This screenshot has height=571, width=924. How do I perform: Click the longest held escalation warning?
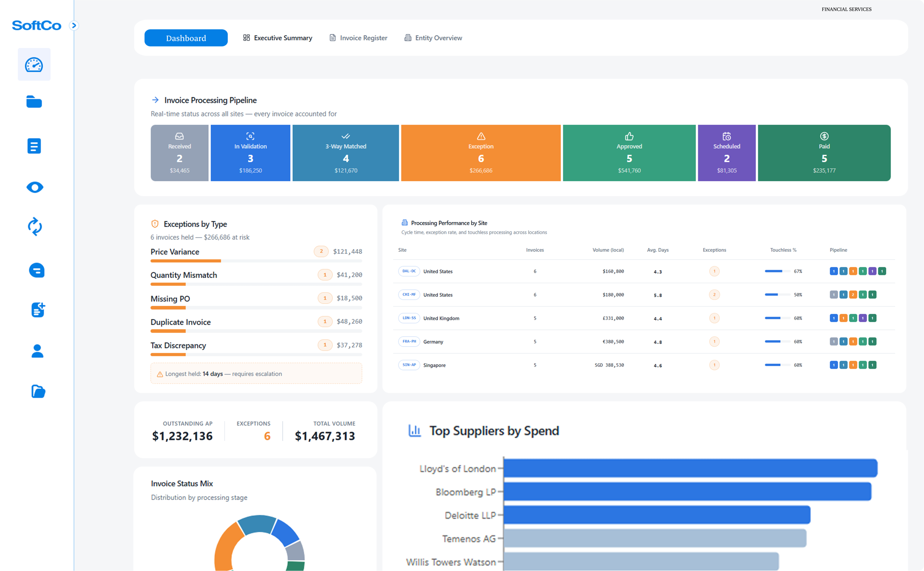pyautogui.click(x=256, y=373)
